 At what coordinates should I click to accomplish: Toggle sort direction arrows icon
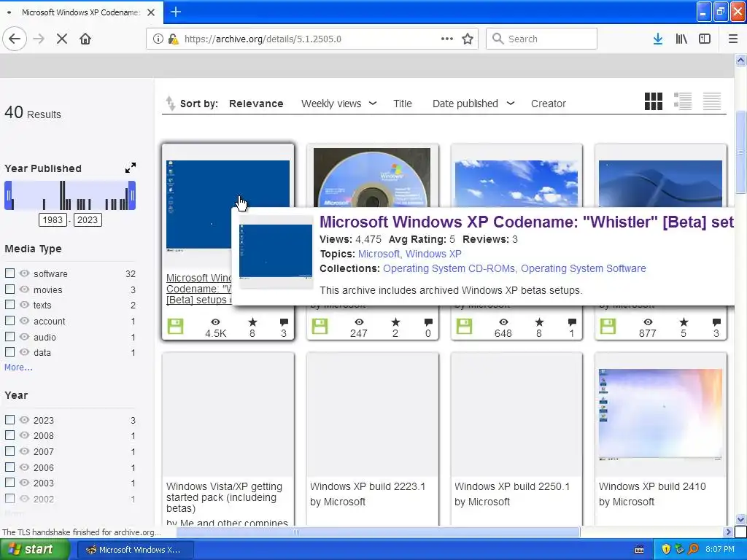click(x=170, y=104)
